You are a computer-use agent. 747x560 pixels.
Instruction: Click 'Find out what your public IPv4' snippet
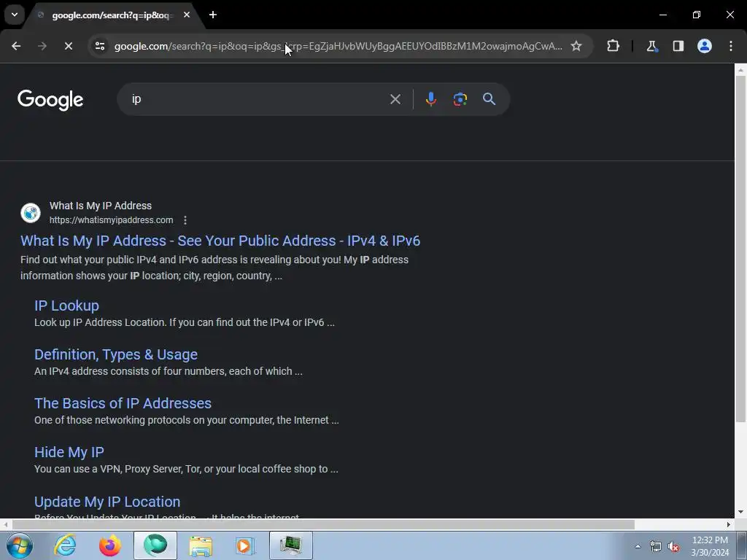click(214, 268)
